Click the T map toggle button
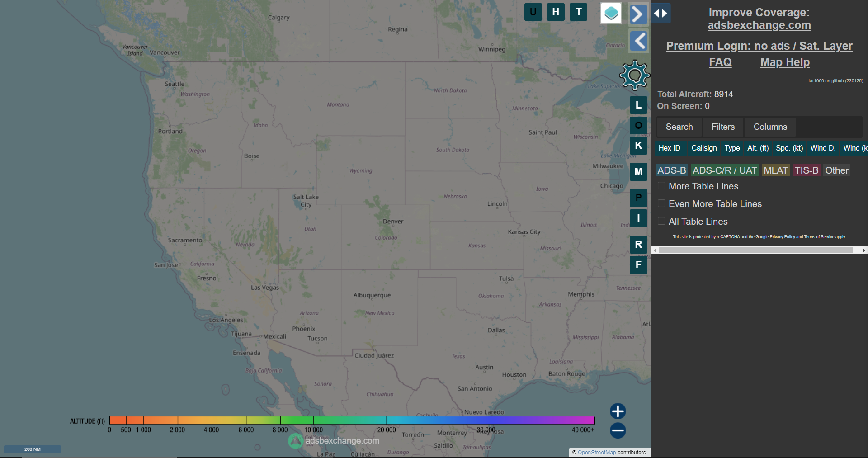 (579, 12)
